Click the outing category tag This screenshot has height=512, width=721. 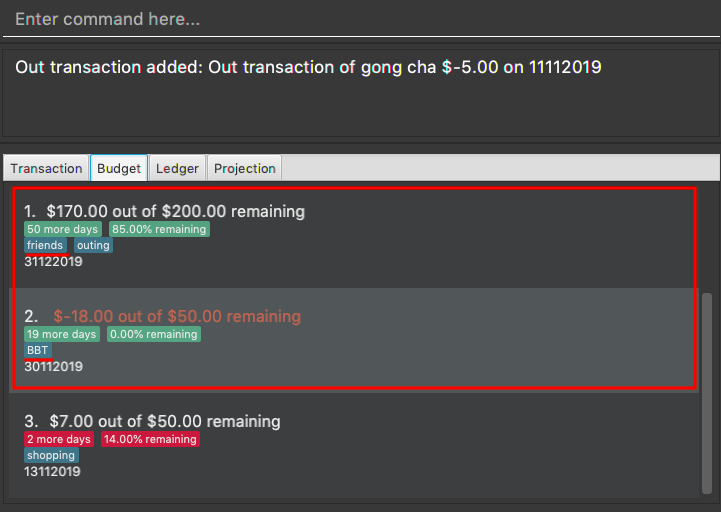[93, 245]
